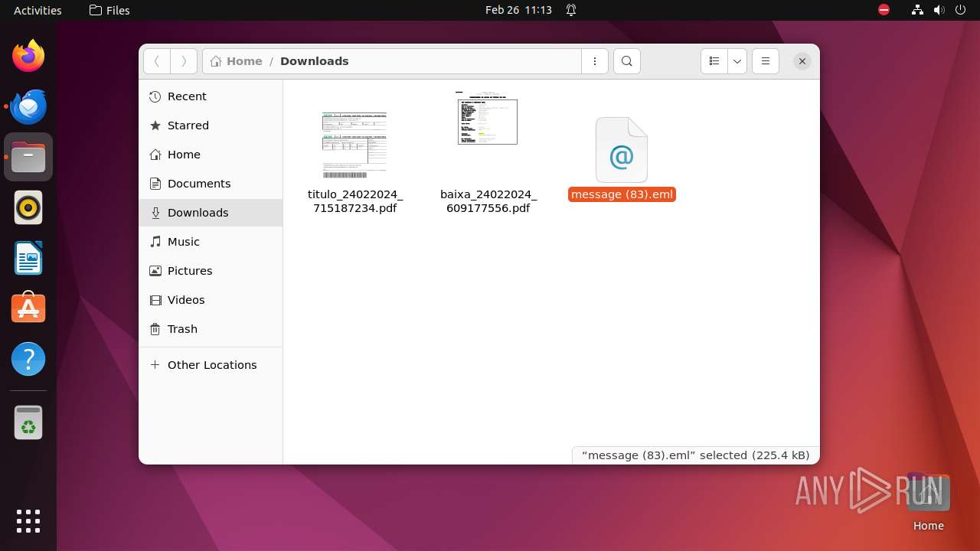Open the path bar three-dot menu
This screenshot has height=551, width=980.
point(595,61)
